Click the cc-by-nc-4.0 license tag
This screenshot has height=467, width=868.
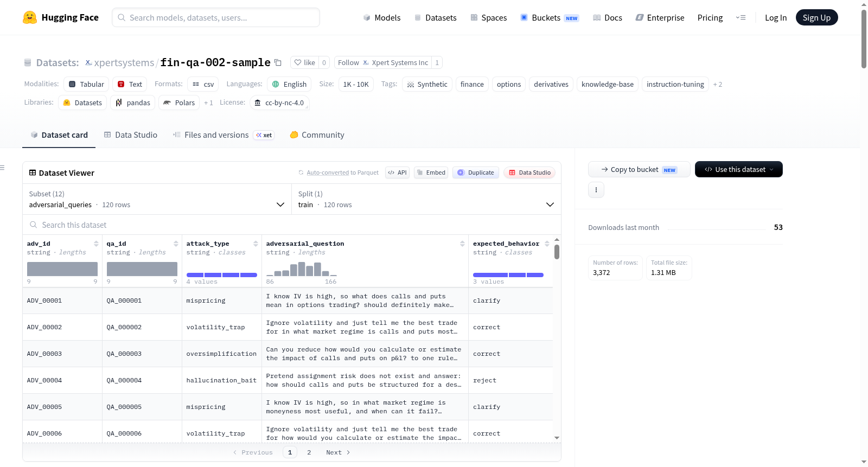[x=279, y=103]
